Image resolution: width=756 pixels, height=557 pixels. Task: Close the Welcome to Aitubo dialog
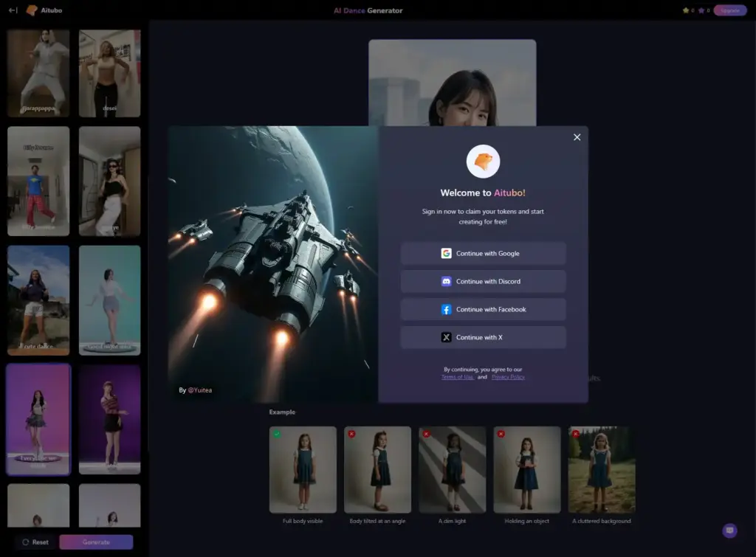pyautogui.click(x=577, y=137)
